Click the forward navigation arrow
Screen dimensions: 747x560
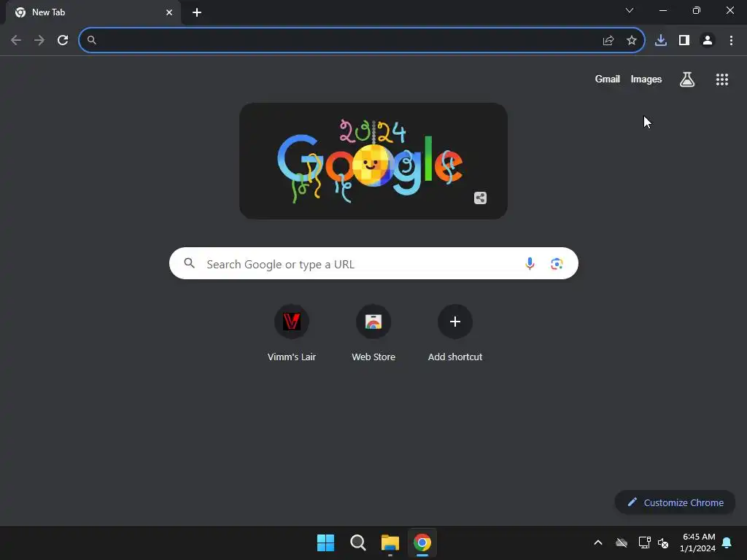(x=39, y=41)
